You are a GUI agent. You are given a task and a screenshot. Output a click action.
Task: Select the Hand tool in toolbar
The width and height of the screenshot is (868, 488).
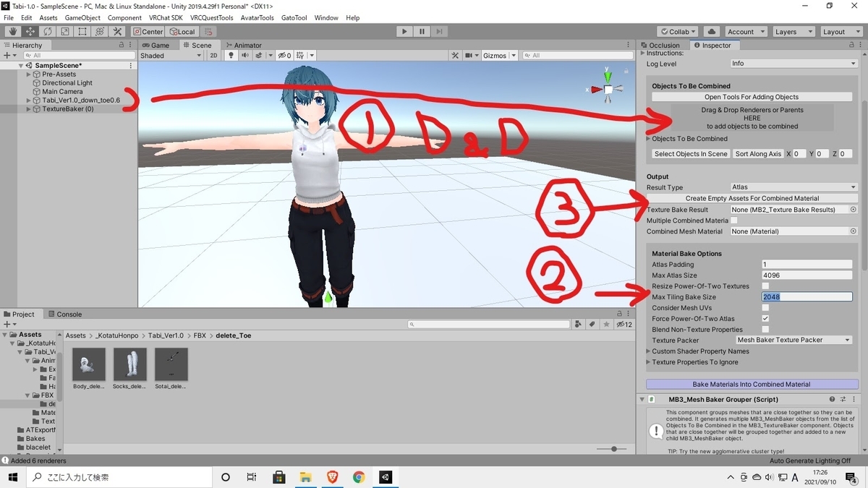[x=13, y=32]
